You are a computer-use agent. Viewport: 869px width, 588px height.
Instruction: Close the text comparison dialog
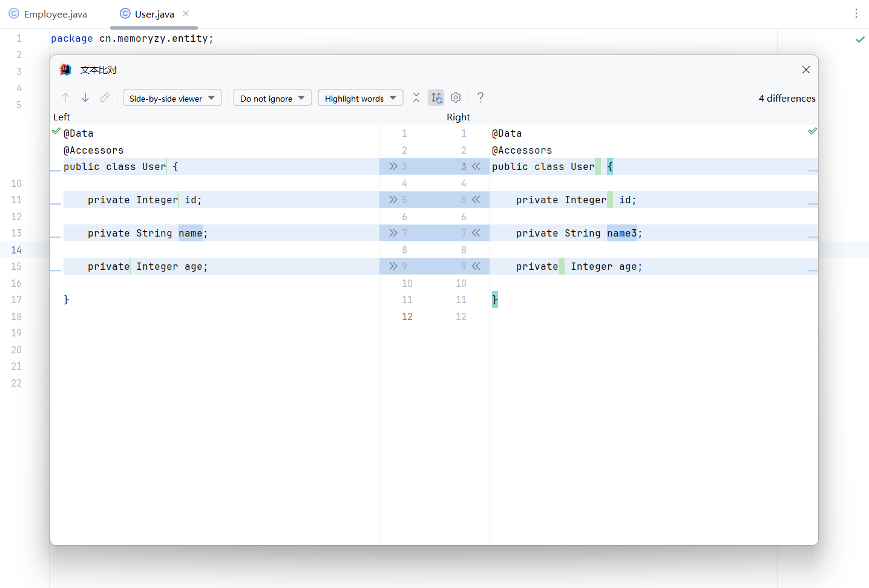(x=805, y=70)
